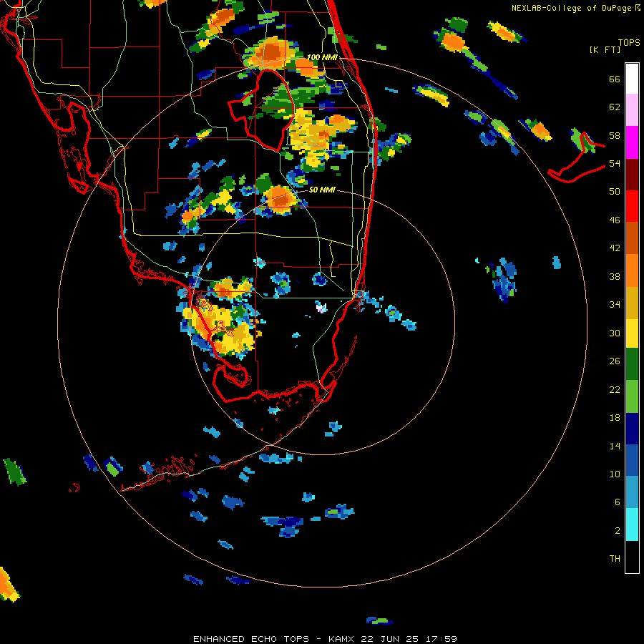Click the 50 NMI range ring label
The image size is (644, 644).
[322, 190]
